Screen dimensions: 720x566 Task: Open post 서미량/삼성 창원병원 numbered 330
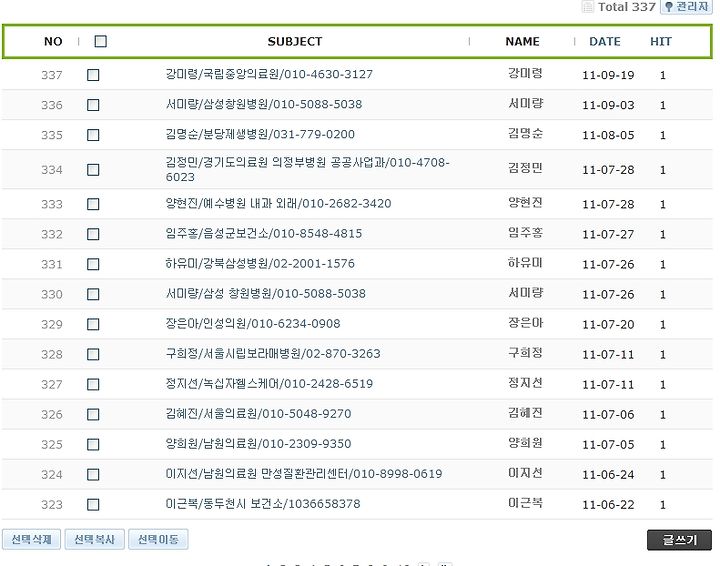click(265, 293)
